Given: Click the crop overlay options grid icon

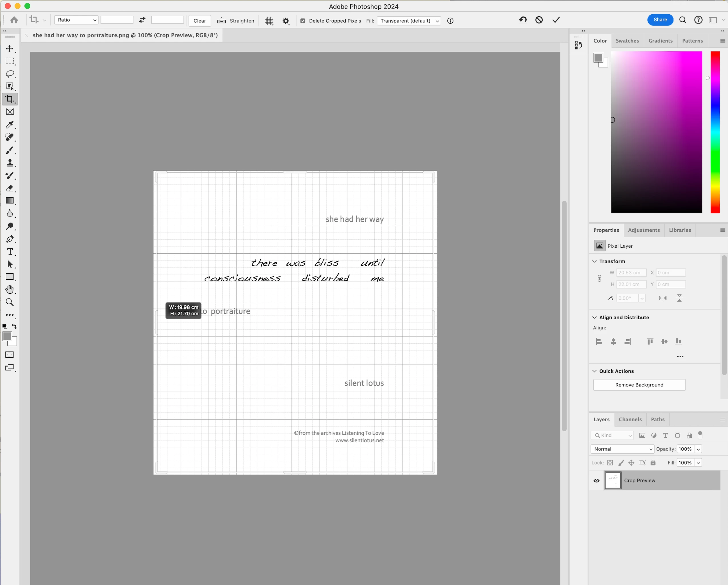Looking at the screenshot, I should tap(269, 21).
